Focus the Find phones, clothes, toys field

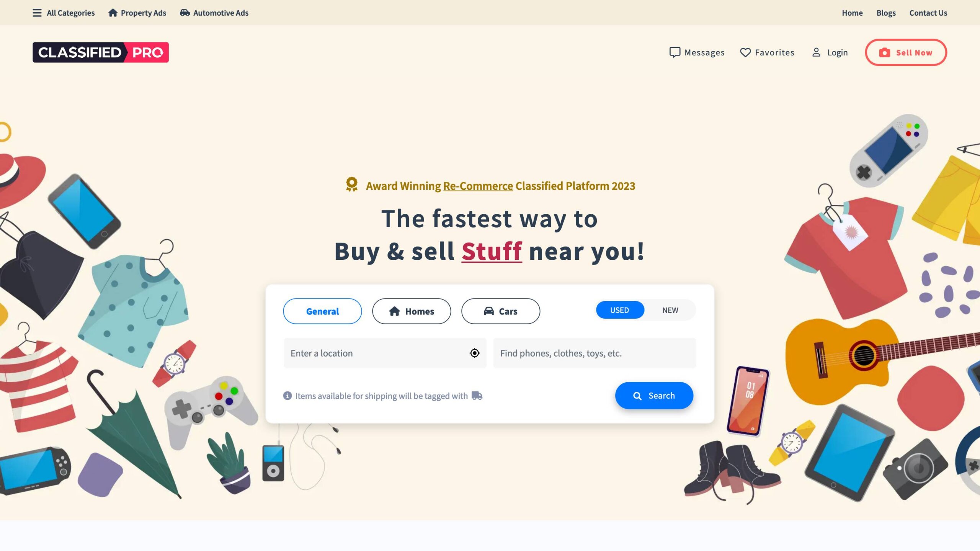click(x=595, y=353)
